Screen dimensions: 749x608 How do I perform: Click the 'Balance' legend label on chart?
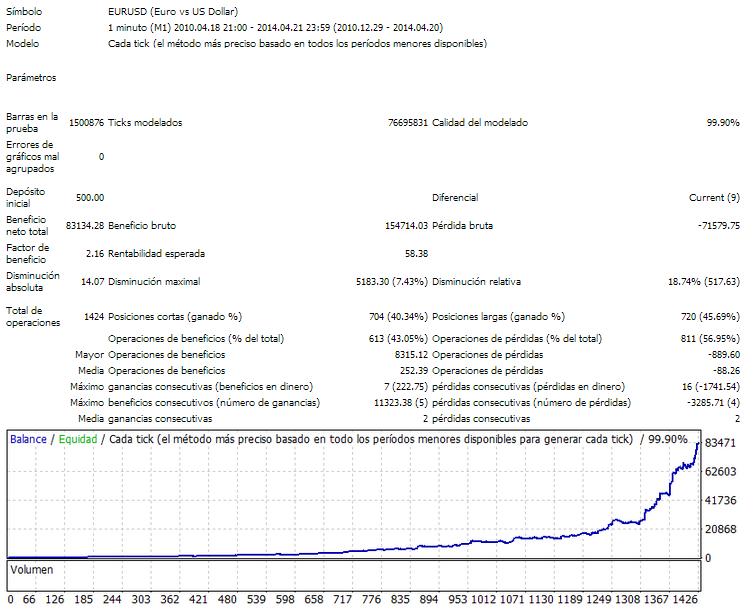pyautogui.click(x=29, y=439)
